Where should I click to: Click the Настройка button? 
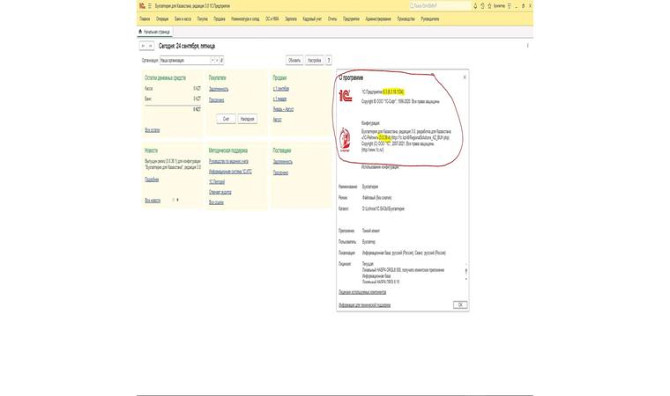[x=314, y=61]
